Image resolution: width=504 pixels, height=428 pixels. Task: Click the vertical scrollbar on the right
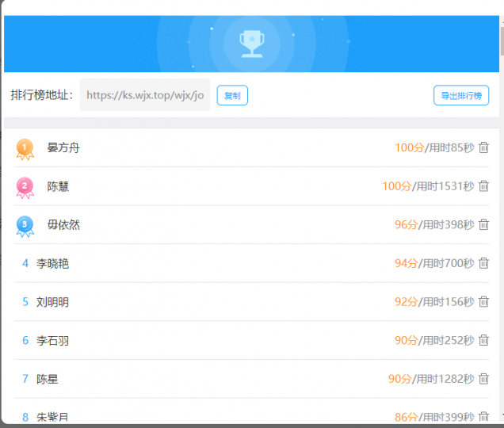click(500, 40)
